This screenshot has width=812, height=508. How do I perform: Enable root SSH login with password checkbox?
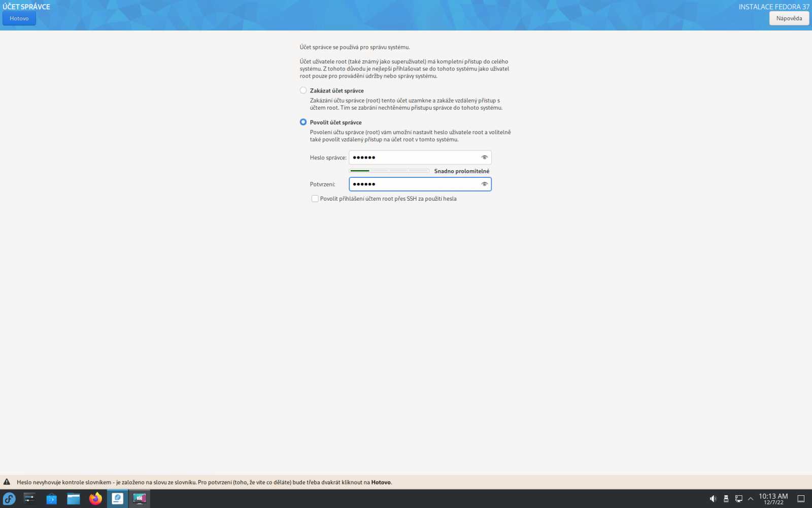point(315,199)
